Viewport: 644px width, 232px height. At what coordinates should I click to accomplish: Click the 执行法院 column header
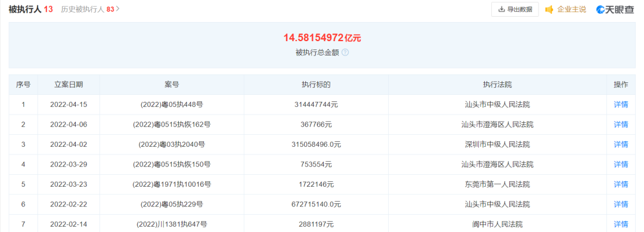tap(497, 85)
